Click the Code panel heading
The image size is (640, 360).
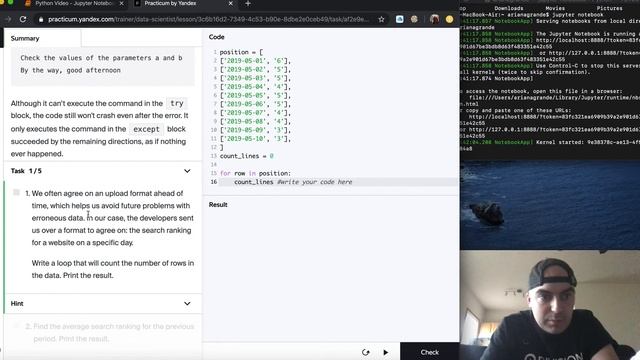(x=216, y=37)
